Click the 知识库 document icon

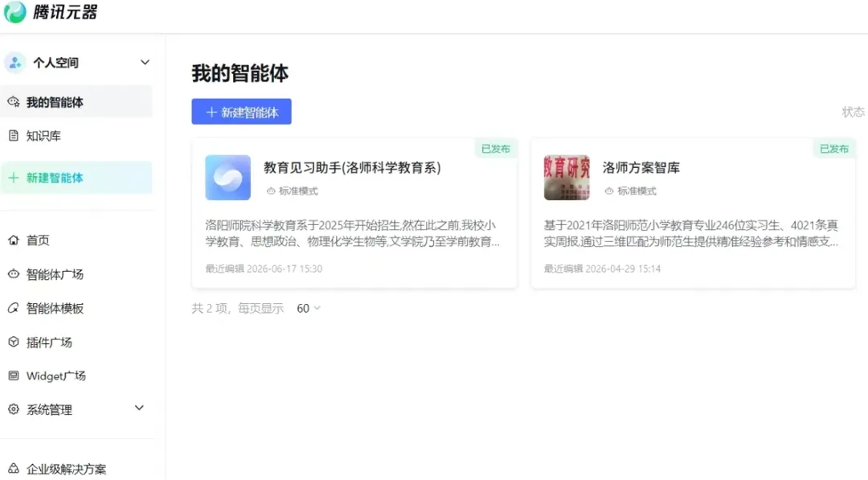pos(14,136)
